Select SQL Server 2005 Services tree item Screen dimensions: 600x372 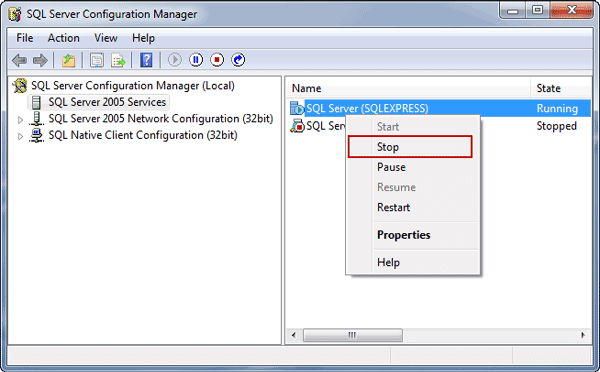point(107,102)
